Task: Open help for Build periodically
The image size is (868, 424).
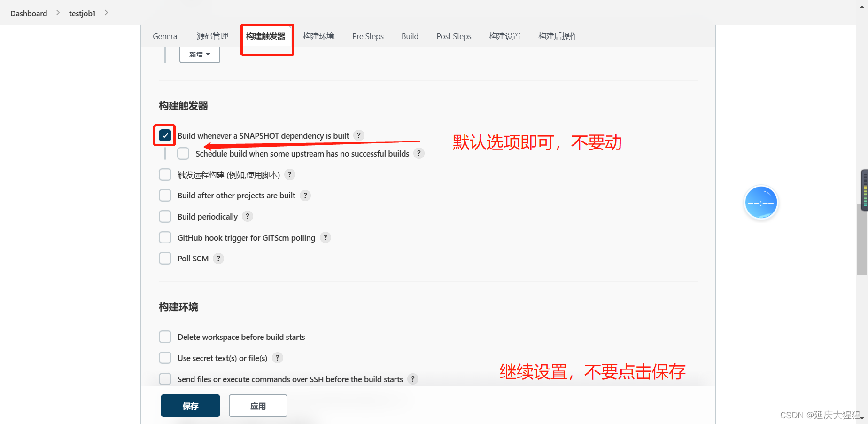Action: tap(248, 216)
